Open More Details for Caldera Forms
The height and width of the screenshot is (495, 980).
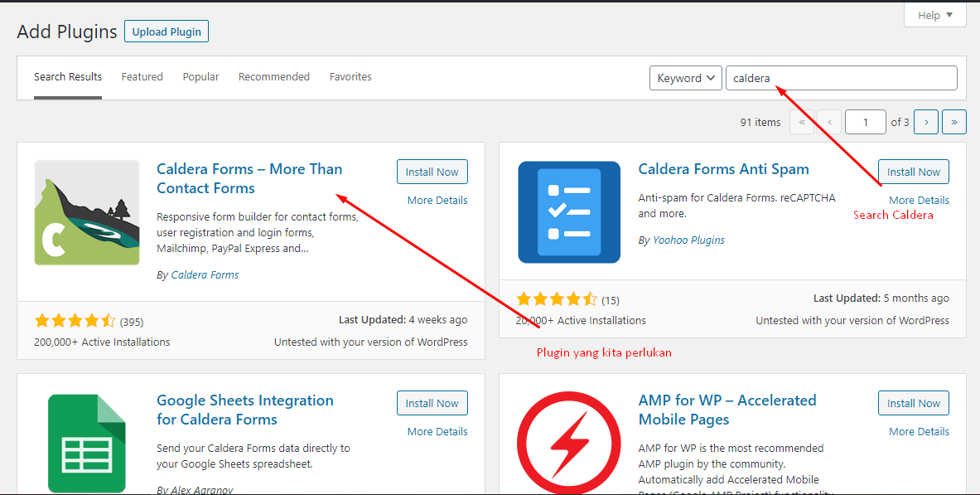pos(437,201)
